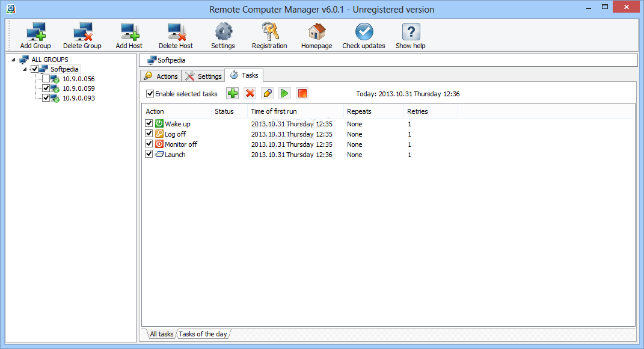Check the 10.9.0.056 host checkbox

coord(46,78)
